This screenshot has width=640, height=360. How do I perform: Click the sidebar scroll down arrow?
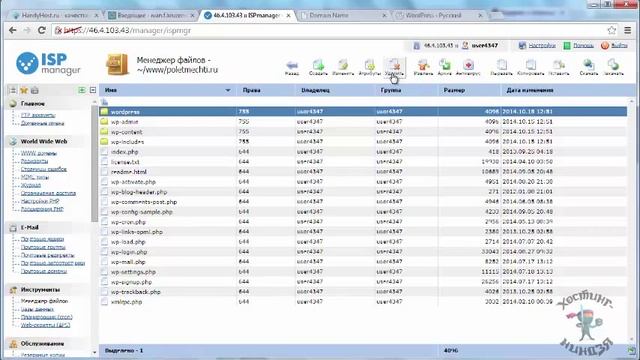pyautogui.click(x=94, y=352)
